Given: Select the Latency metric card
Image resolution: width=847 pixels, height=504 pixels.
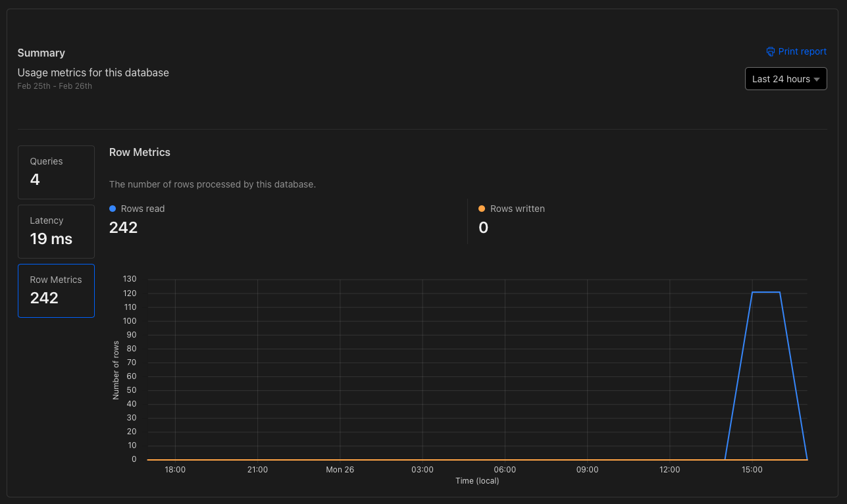Looking at the screenshot, I should (x=56, y=231).
